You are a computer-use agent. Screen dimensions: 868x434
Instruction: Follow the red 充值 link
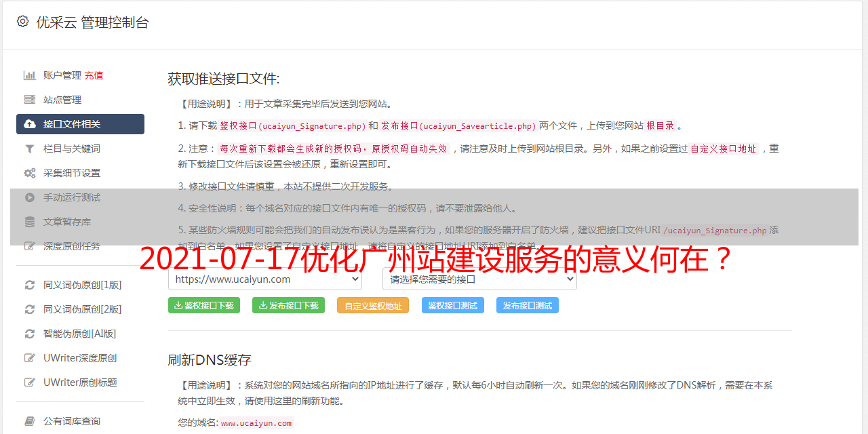(94, 75)
